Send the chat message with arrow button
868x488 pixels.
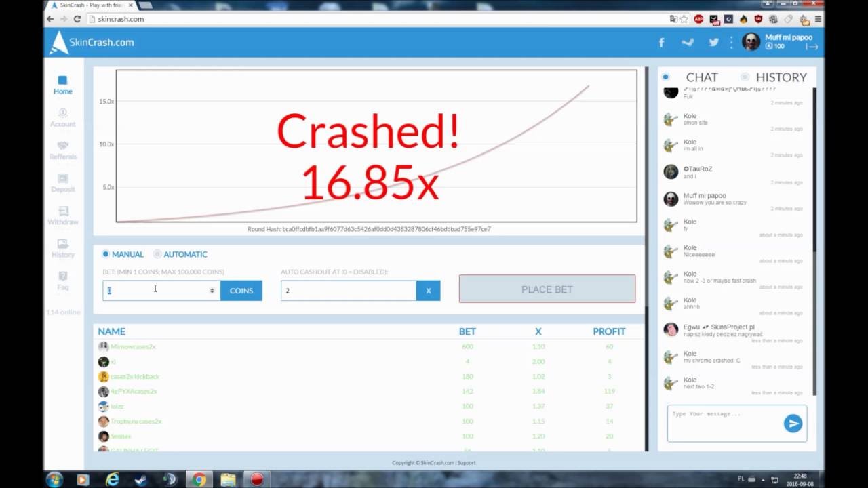coord(793,424)
